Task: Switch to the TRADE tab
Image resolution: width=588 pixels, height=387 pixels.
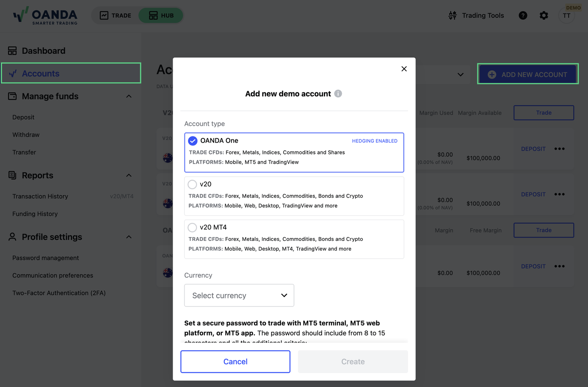Action: (x=115, y=16)
